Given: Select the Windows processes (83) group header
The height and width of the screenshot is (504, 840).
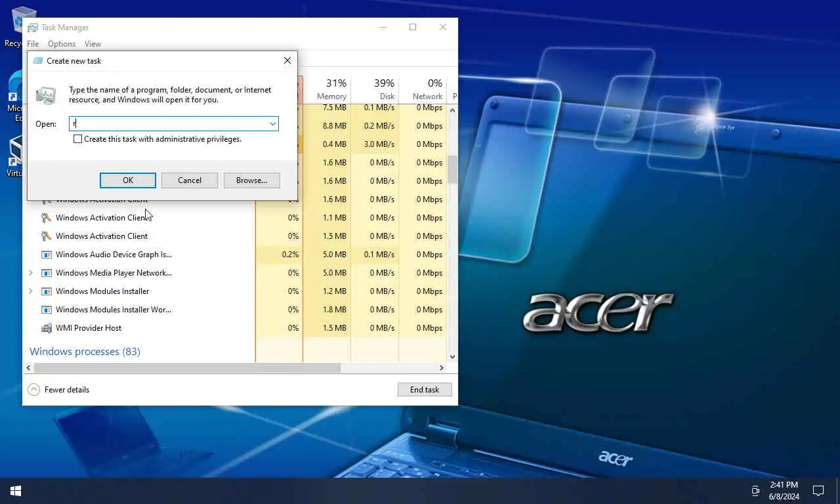Looking at the screenshot, I should tap(85, 352).
